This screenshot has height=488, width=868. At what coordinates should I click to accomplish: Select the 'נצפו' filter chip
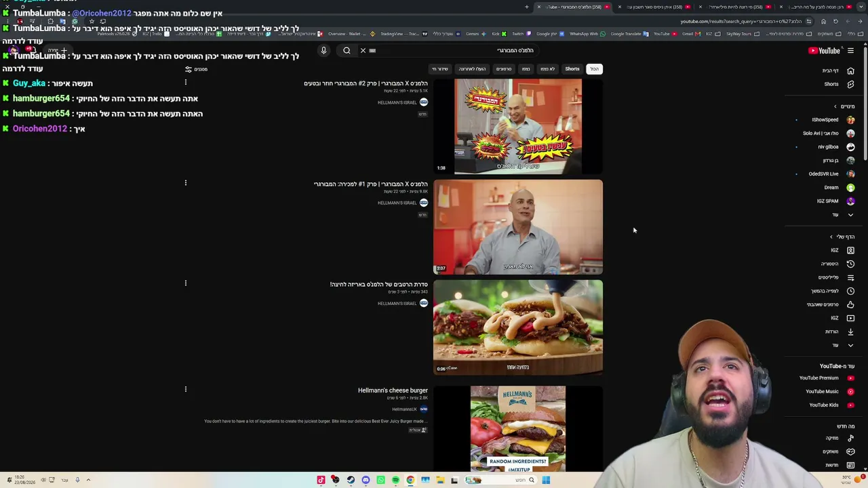(x=526, y=68)
